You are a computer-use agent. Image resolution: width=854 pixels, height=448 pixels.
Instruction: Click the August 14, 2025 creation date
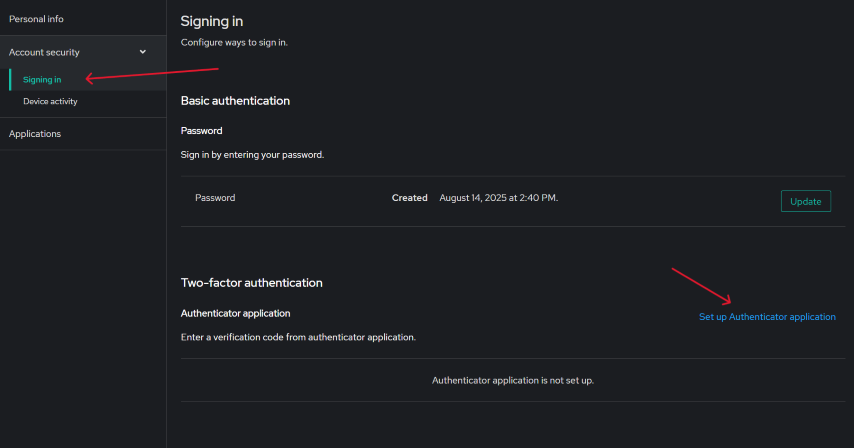coord(498,198)
